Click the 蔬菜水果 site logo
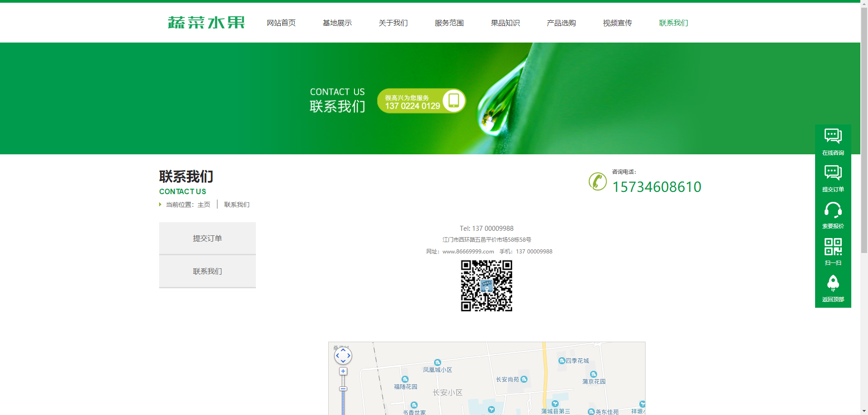Image resolution: width=868 pixels, height=415 pixels. point(206,23)
